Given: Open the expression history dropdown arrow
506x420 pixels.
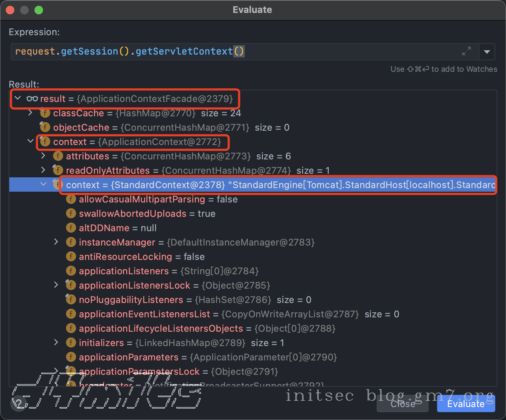Looking at the screenshot, I should point(487,52).
